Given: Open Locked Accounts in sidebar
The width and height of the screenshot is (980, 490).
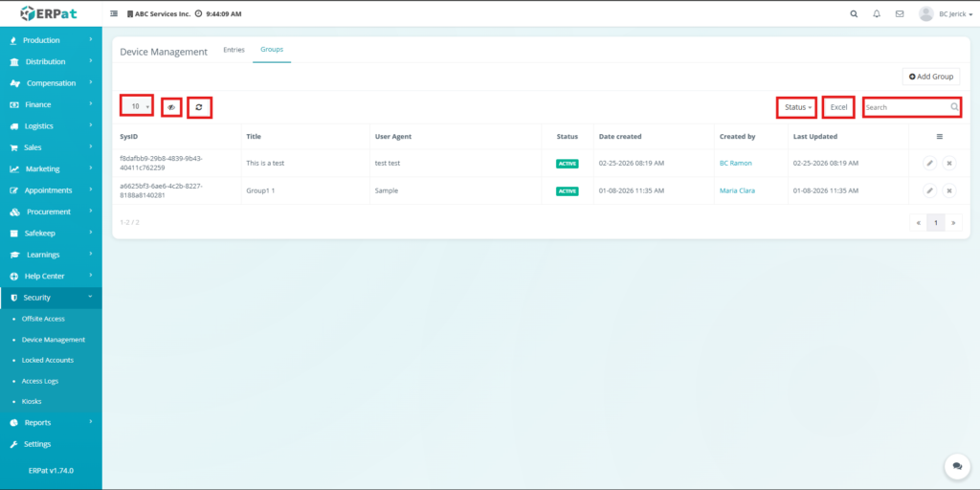Looking at the screenshot, I should [47, 360].
